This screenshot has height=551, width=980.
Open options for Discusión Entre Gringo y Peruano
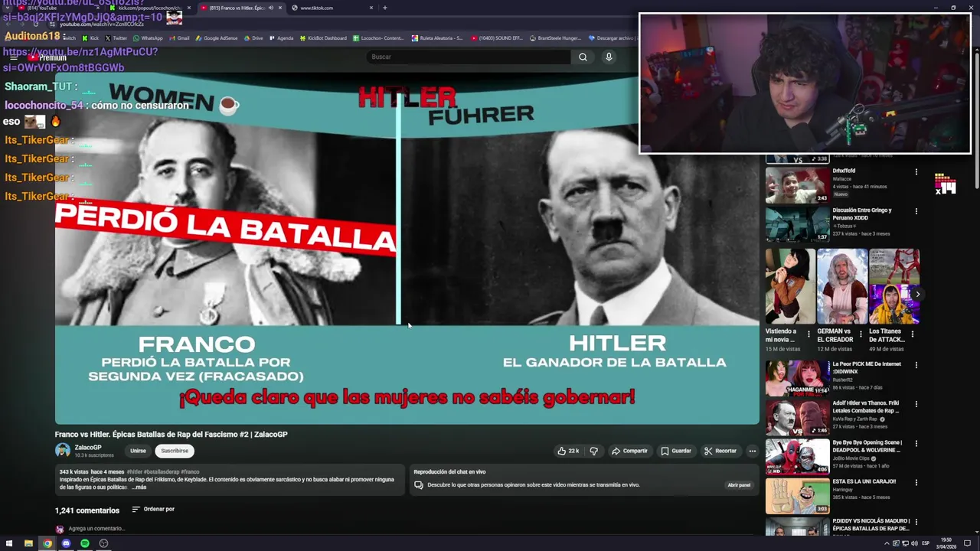tap(916, 212)
